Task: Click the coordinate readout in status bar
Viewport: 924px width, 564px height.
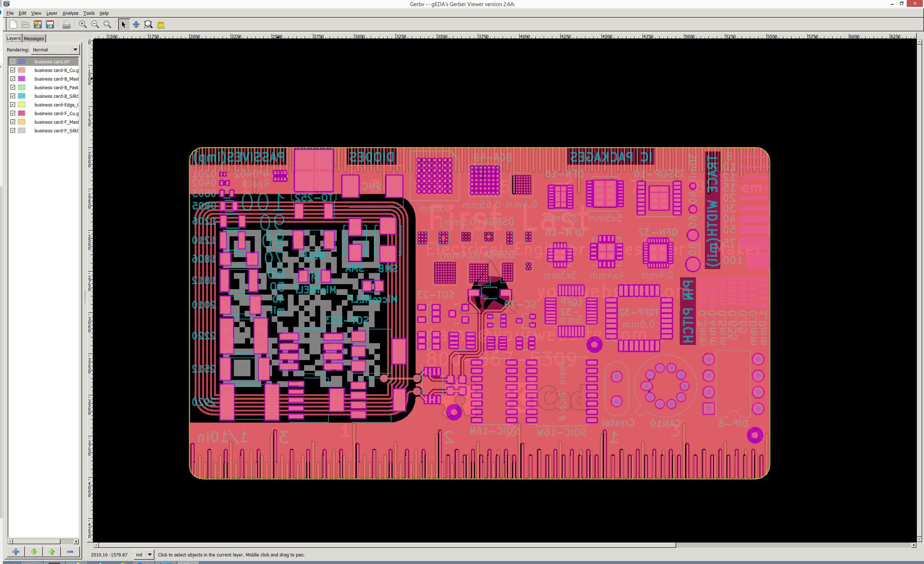Action: click(109, 555)
